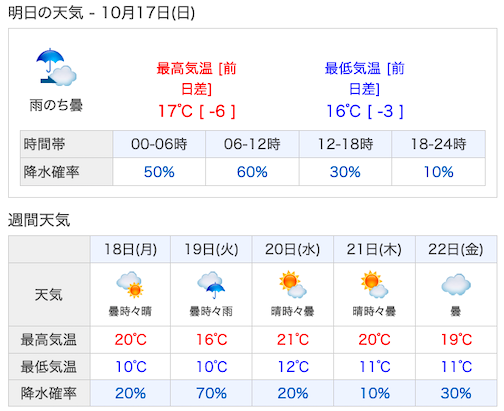Click the 22日 cloudy weather icon
The width and height of the screenshot is (504, 411).
[x=456, y=284]
